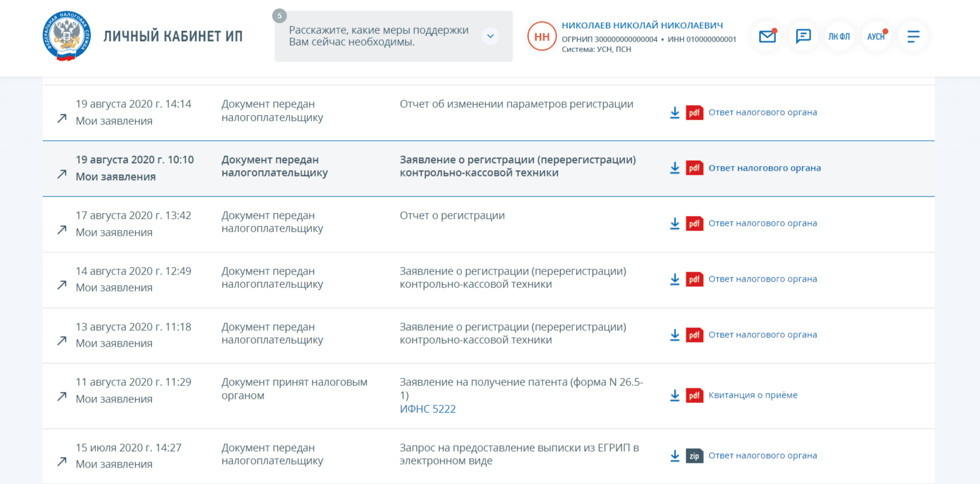Click the ЛИЧНЫЙ КАБИНЕТ ИП header title
Viewport: 980px width, 484px height.
pos(171,35)
